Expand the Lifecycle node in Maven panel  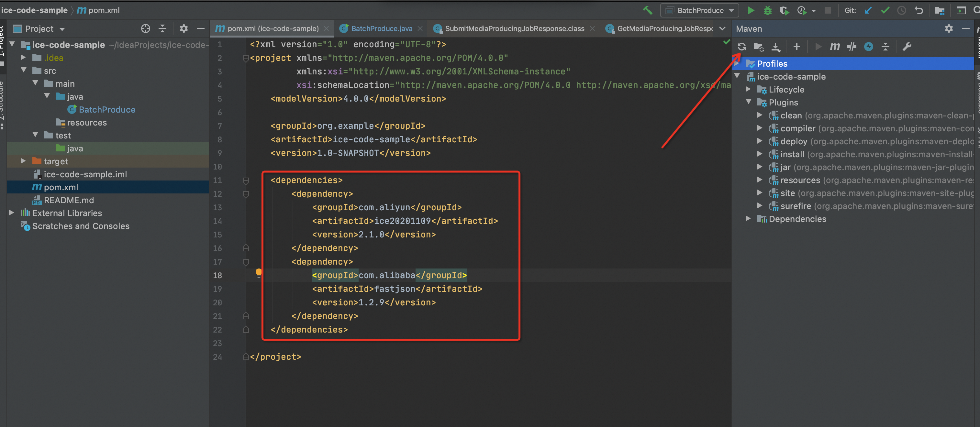click(x=748, y=89)
